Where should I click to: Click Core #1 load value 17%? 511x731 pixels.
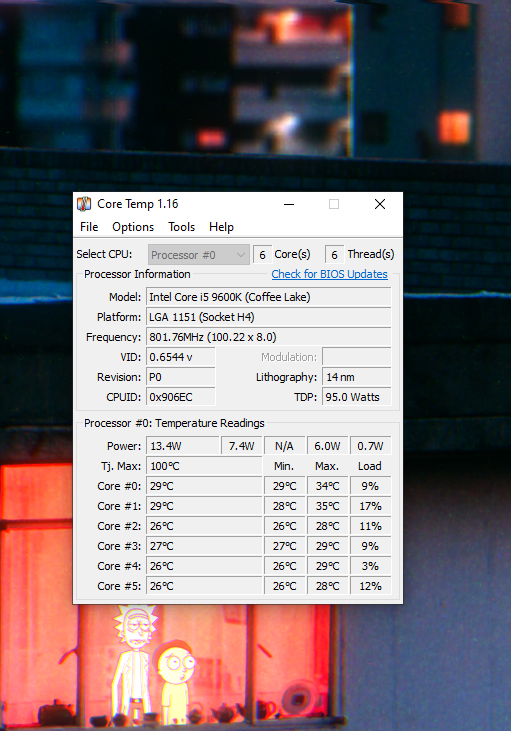tap(371, 506)
